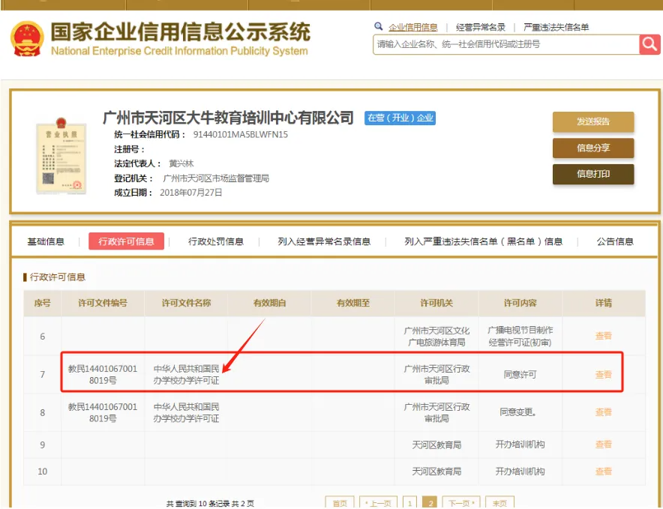Click the 上一页 pagination button

[x=378, y=503]
